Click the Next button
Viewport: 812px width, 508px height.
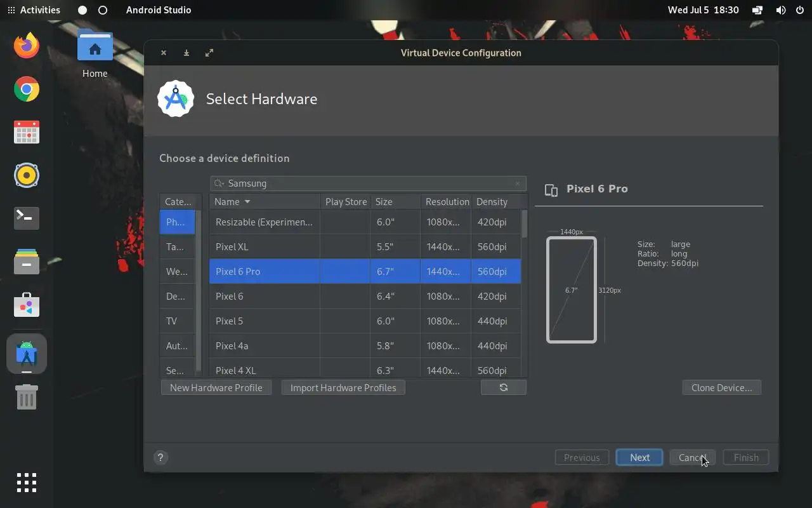(639, 457)
